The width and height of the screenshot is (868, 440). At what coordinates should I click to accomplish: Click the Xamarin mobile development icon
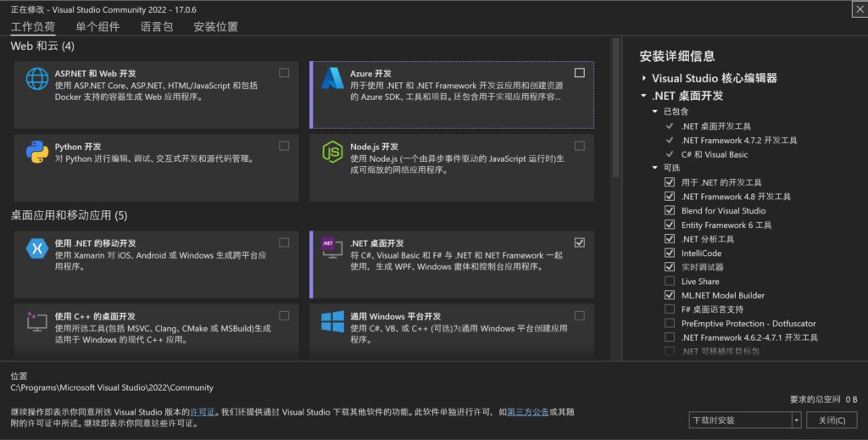point(37,248)
